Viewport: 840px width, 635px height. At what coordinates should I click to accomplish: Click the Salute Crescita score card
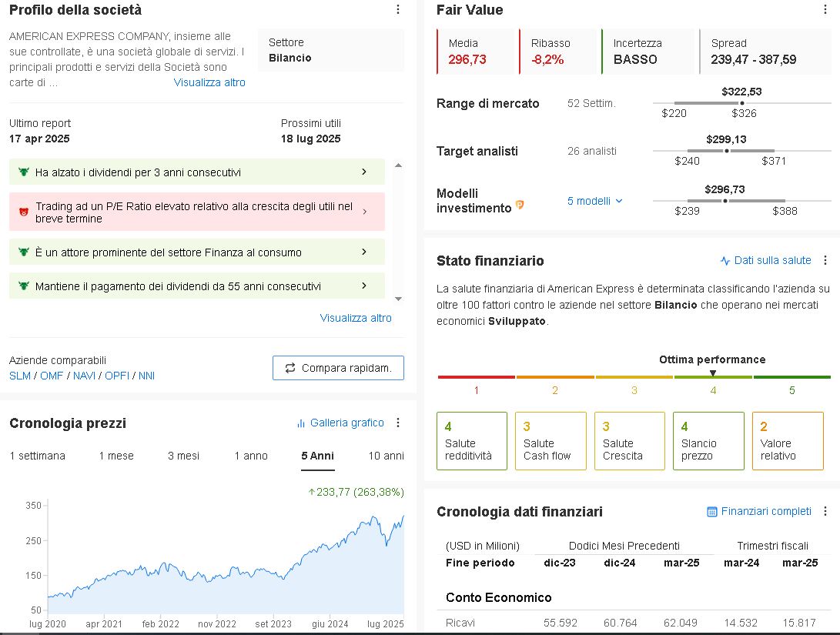point(630,441)
